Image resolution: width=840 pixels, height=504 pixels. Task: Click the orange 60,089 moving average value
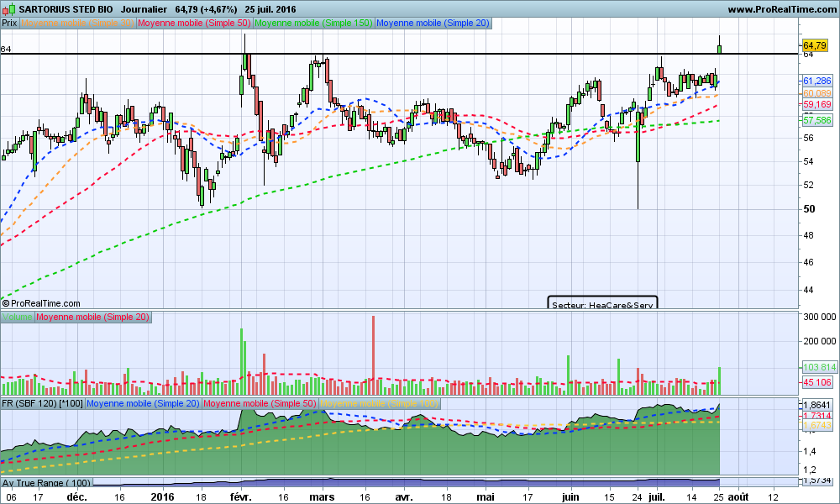(817, 93)
